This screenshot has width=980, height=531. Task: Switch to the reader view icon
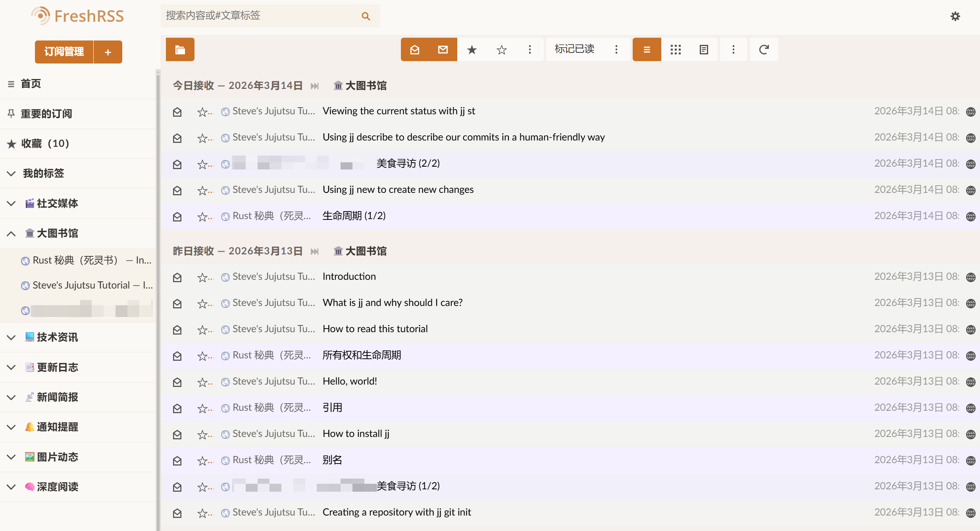(x=704, y=50)
